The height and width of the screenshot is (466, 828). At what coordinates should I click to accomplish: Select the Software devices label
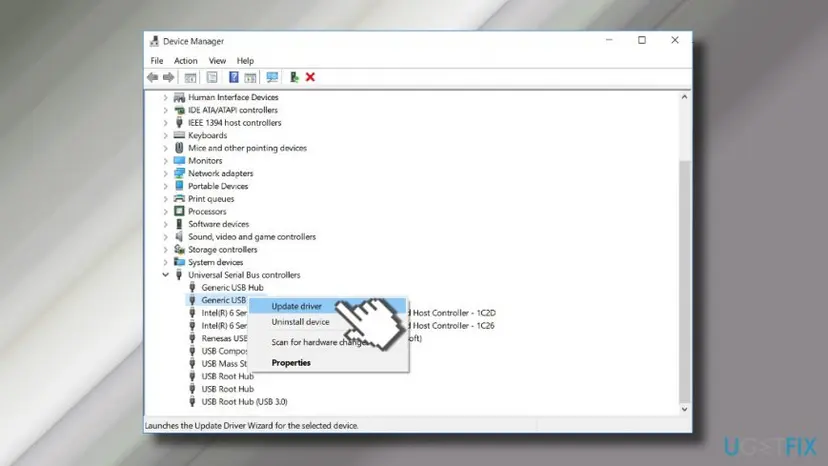tap(219, 224)
